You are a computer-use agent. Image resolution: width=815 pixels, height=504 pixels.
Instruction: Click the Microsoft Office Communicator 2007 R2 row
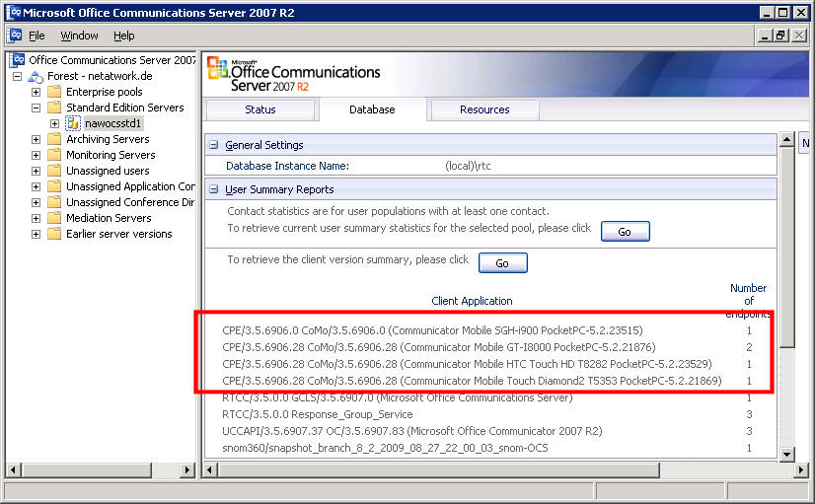[x=412, y=431]
